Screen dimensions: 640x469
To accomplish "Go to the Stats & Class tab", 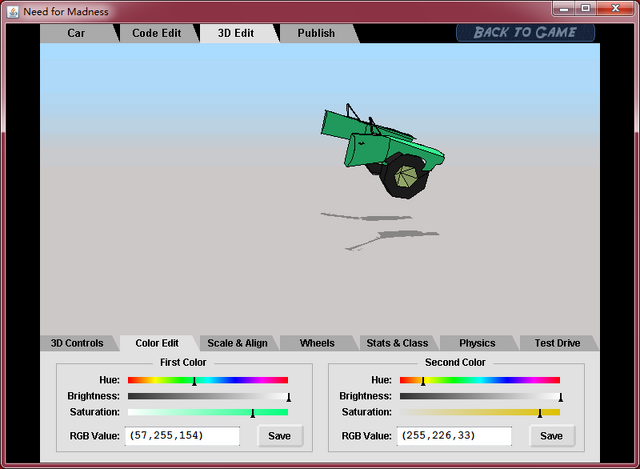I will (397, 343).
